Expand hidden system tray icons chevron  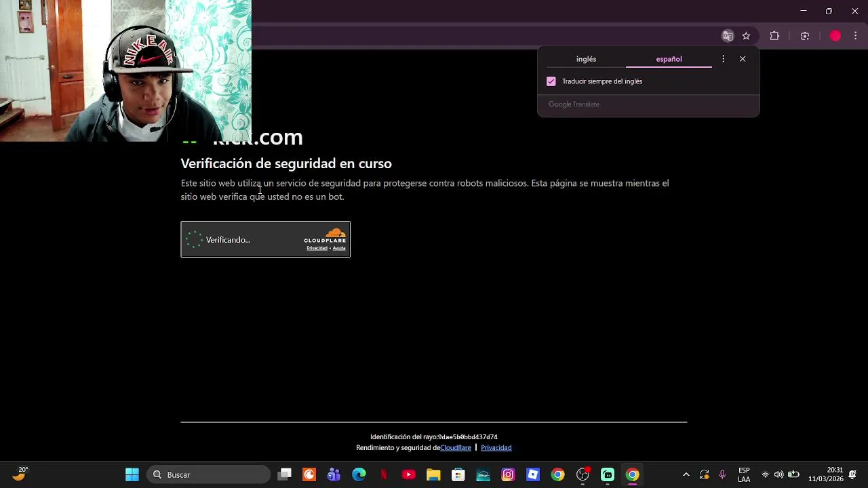click(686, 474)
